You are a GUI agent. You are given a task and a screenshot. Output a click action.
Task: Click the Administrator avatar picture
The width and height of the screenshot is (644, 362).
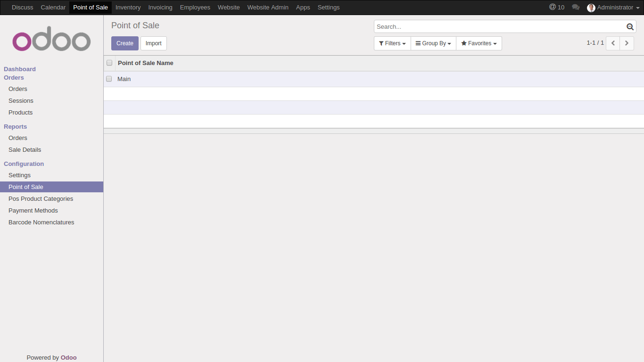point(591,8)
